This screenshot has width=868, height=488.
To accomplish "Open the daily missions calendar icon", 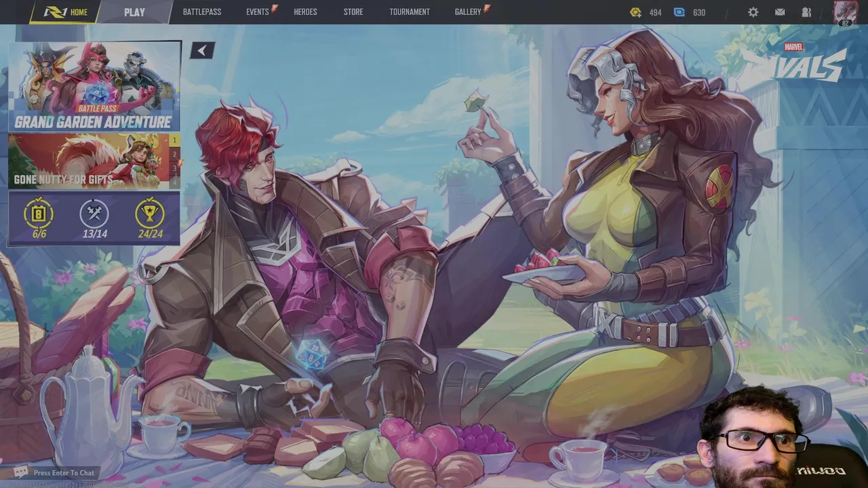I will point(39,214).
